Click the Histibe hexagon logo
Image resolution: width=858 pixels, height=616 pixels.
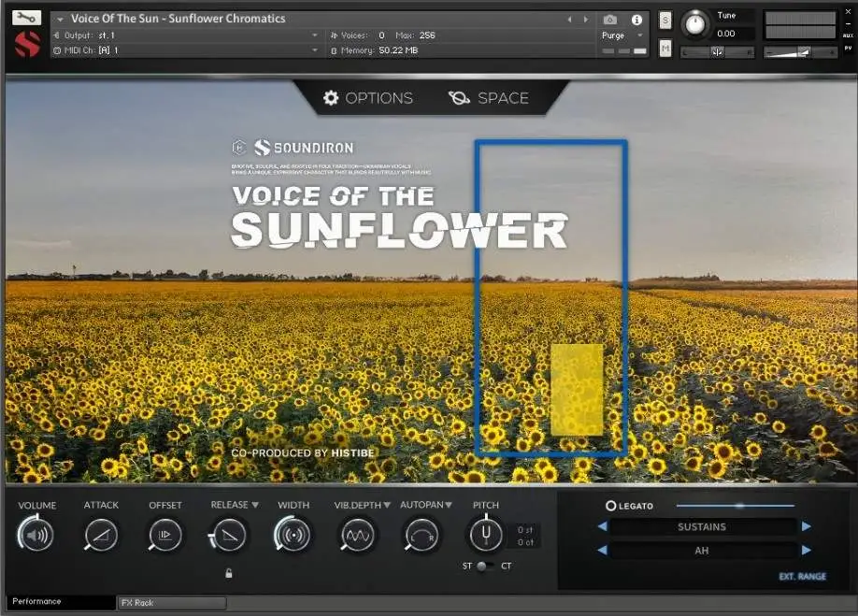pos(238,147)
